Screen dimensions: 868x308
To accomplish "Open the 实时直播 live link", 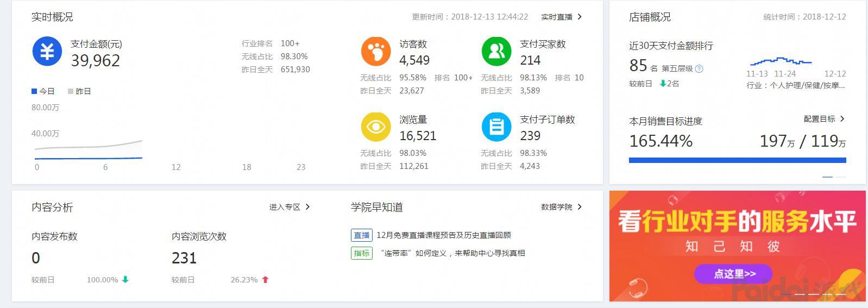I will click(557, 17).
